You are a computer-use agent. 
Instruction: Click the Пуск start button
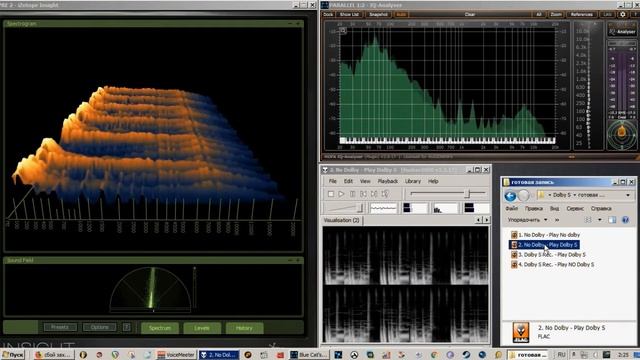(x=13, y=355)
